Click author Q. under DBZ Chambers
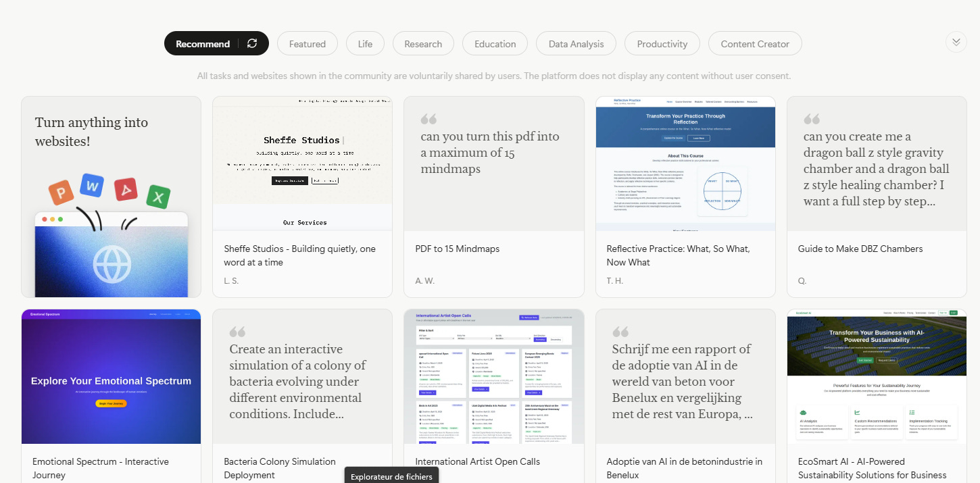The width and height of the screenshot is (980, 483). tap(802, 280)
